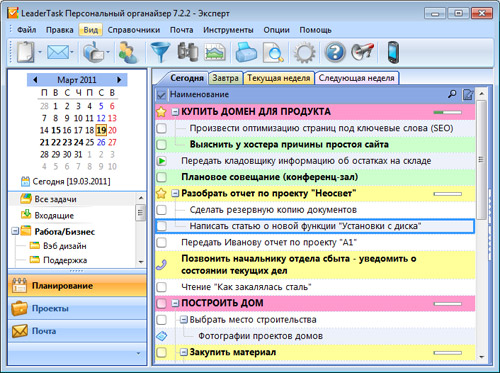Screen dimensions: 500x373
Task: Click phone icon on Позвонить начальнику task
Action: [161, 265]
